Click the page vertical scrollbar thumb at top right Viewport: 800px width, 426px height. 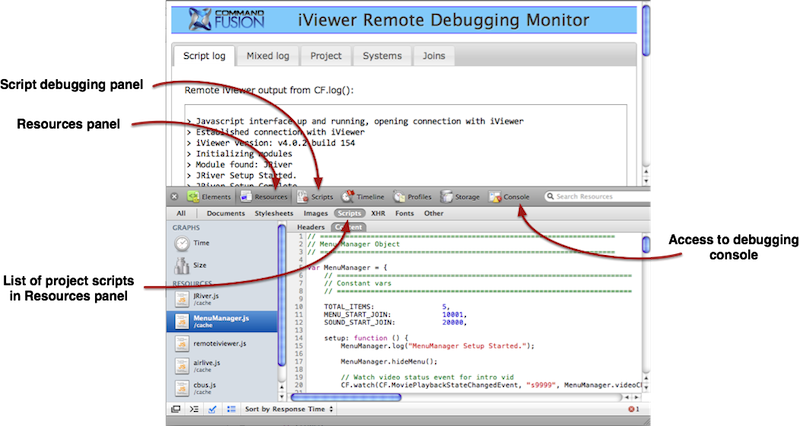(x=646, y=30)
